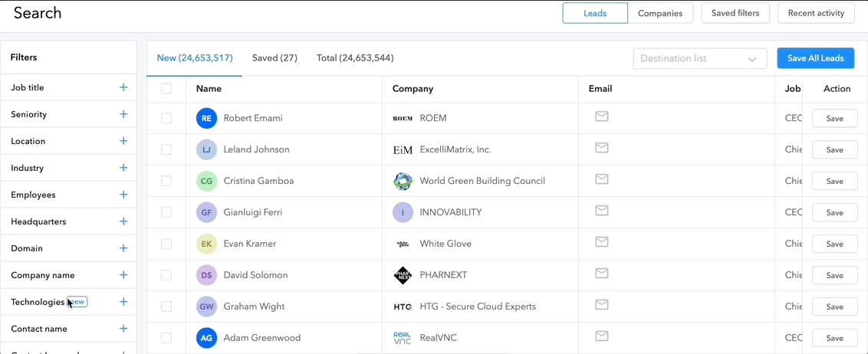Screen dimensions: 868x354
Task: Select the Companies view toggle
Action: pos(660,13)
